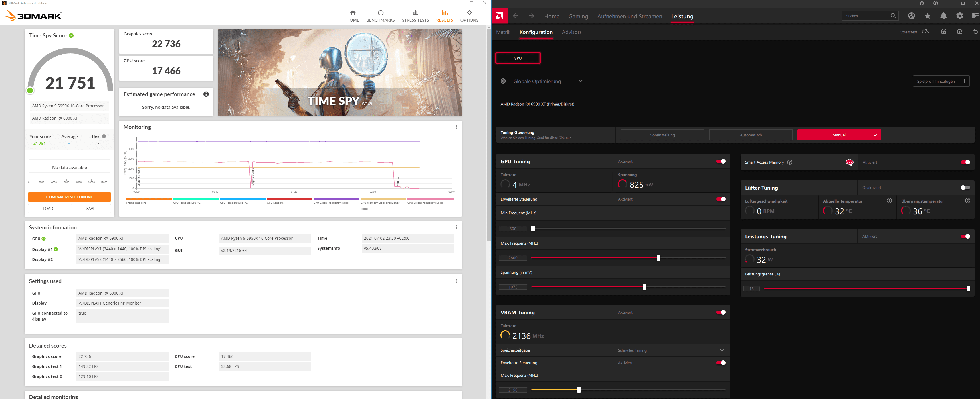Click the Max. Frequenz 2800 slider handle
This screenshot has width=980, height=399.
[x=658, y=258]
